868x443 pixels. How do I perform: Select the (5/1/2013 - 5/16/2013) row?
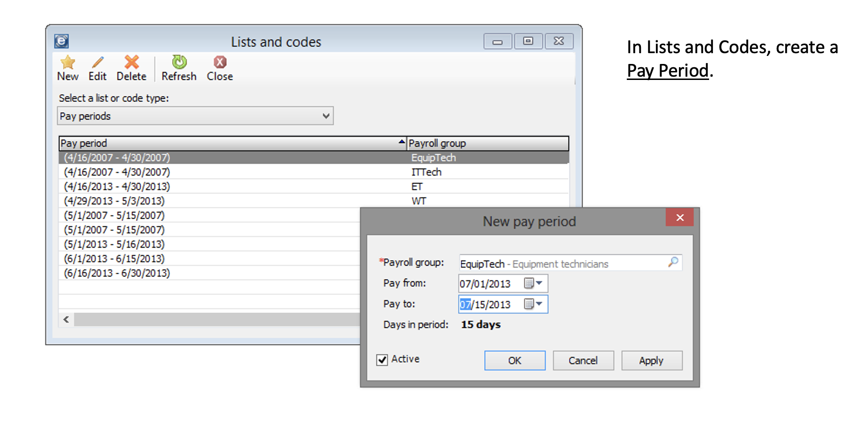tap(210, 244)
